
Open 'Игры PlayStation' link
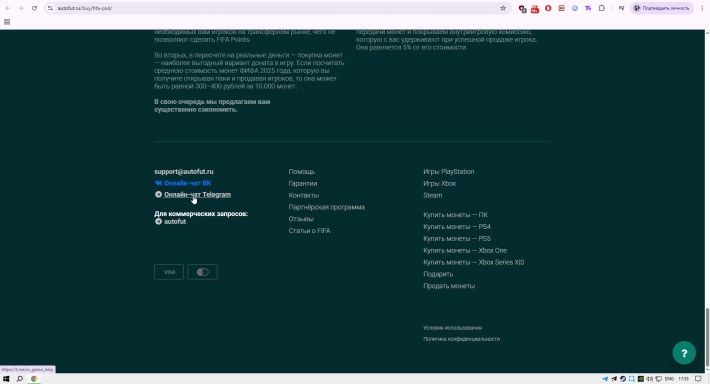point(449,172)
